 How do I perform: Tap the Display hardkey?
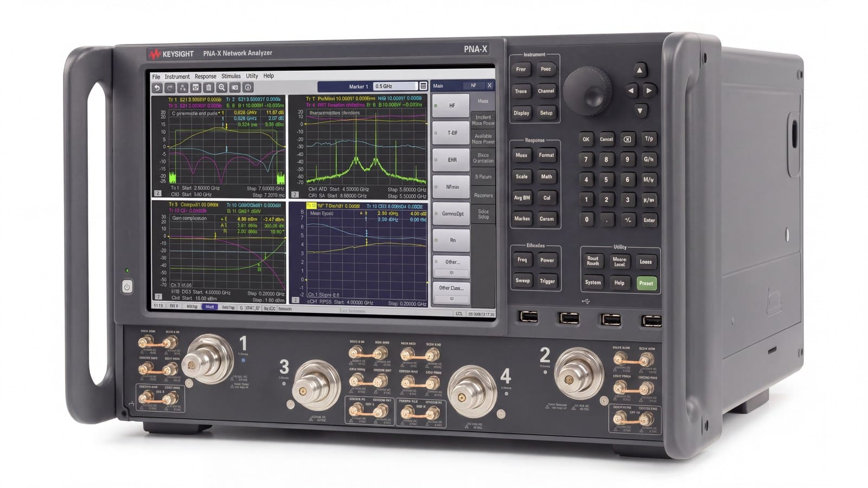pyautogui.click(x=521, y=113)
